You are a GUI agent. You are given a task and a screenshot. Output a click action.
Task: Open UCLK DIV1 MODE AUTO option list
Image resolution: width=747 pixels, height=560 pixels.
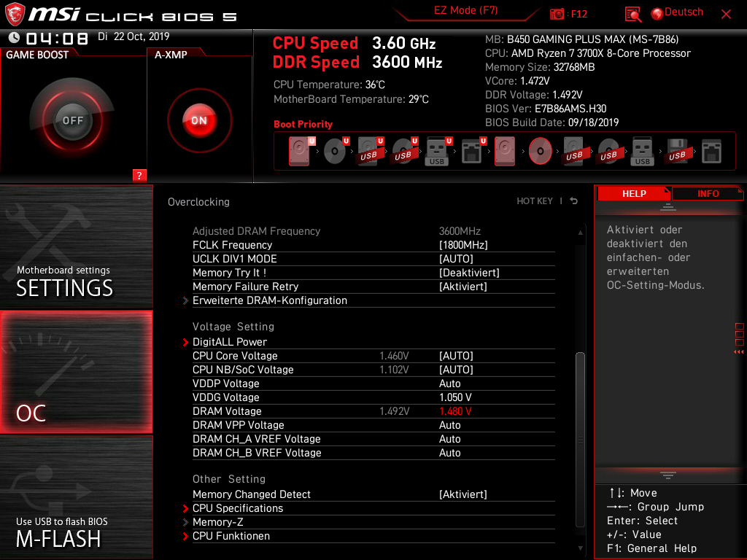(456, 259)
